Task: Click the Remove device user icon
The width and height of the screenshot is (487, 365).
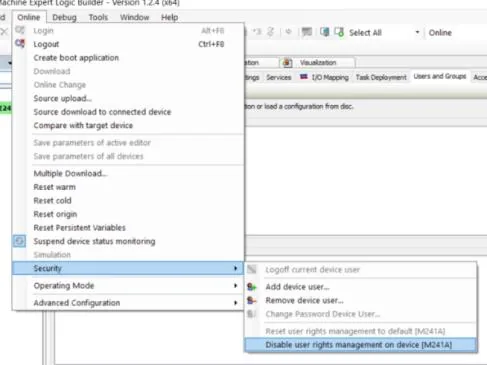Action: 252,300
